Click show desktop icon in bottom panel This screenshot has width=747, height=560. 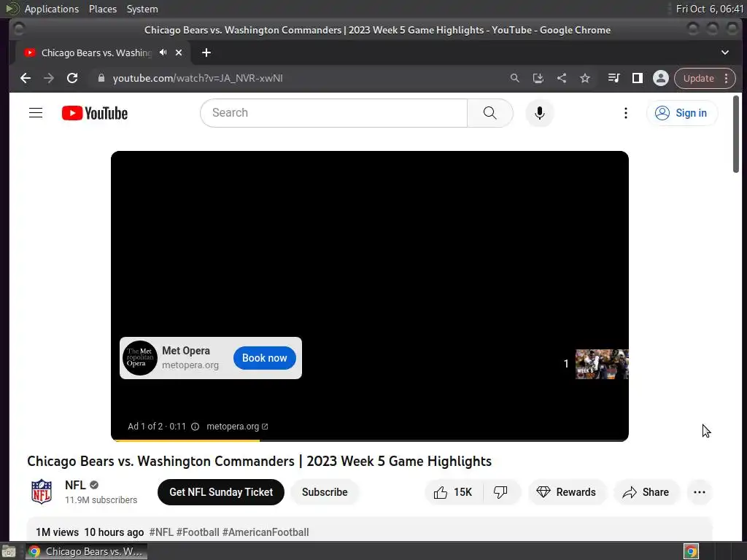[9, 551]
